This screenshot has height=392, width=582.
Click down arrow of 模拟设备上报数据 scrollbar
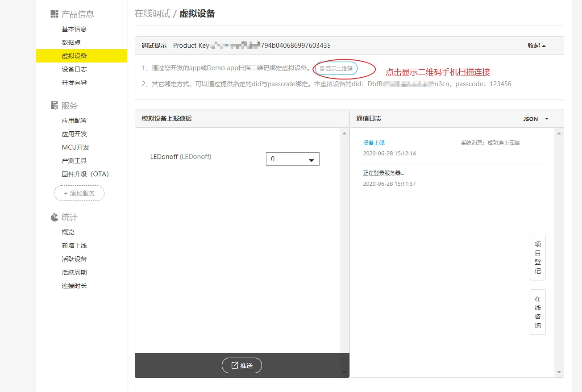pyautogui.click(x=344, y=372)
